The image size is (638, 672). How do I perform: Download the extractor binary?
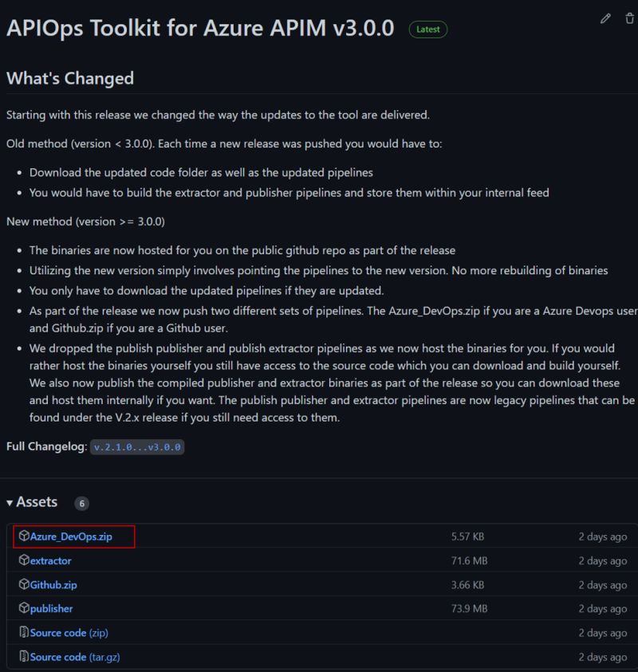click(x=49, y=560)
